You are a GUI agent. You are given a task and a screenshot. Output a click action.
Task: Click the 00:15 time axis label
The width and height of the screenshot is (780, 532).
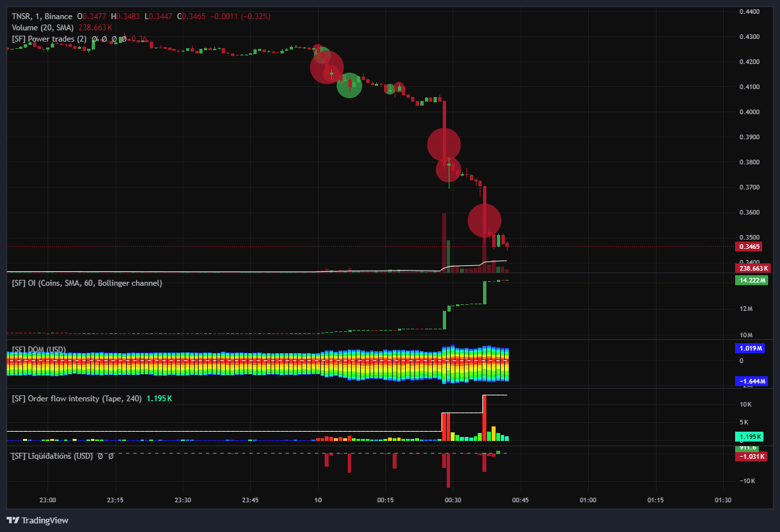point(385,500)
